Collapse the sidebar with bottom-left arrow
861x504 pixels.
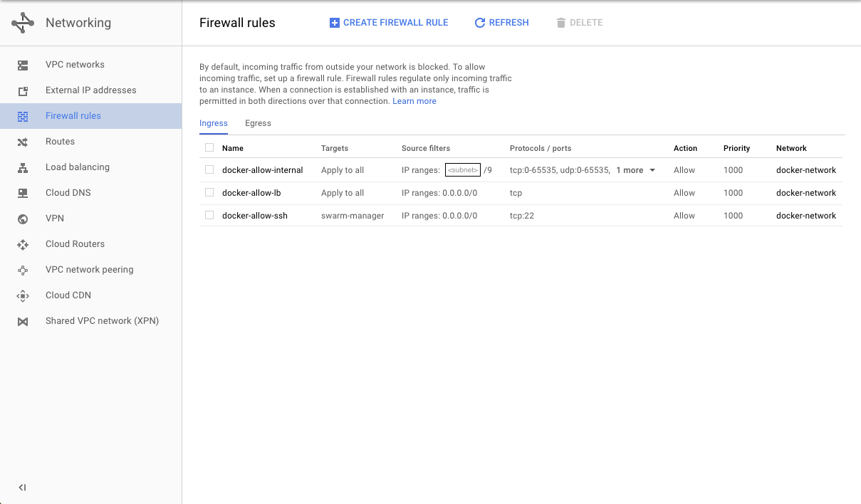tap(23, 488)
